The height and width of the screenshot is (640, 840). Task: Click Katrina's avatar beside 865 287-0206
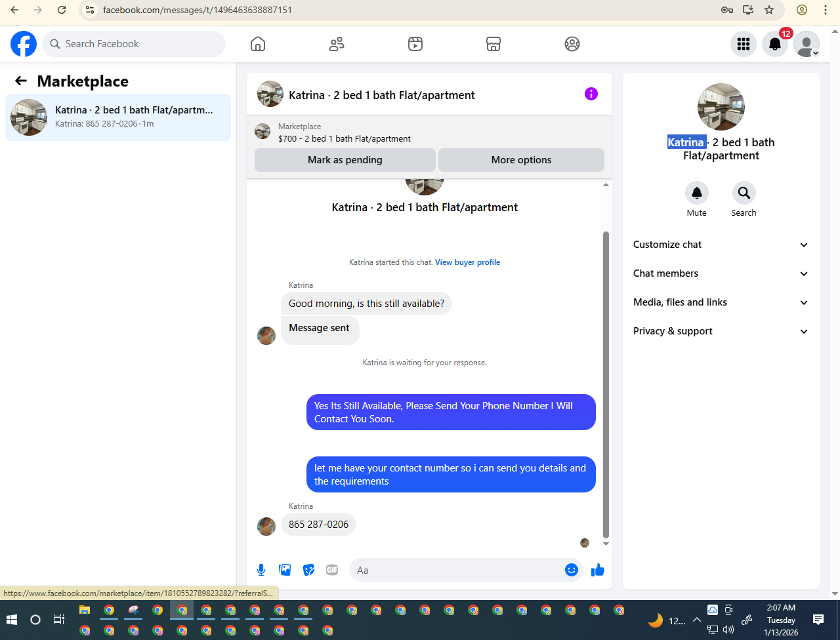pyautogui.click(x=266, y=527)
